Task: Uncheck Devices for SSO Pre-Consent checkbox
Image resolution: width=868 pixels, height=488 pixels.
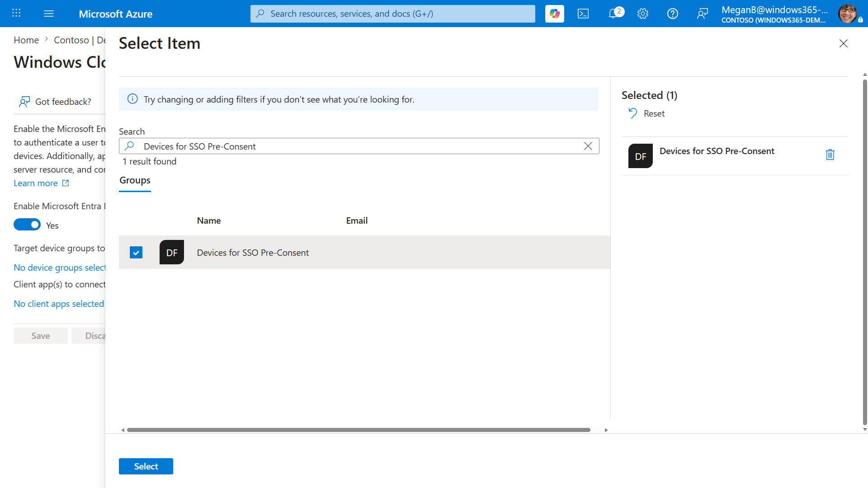Action: click(136, 252)
